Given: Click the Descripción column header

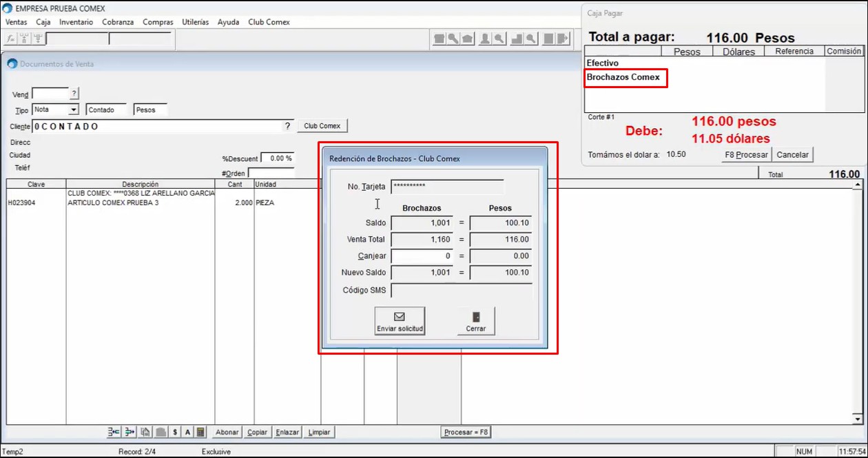Looking at the screenshot, I should click(141, 185).
